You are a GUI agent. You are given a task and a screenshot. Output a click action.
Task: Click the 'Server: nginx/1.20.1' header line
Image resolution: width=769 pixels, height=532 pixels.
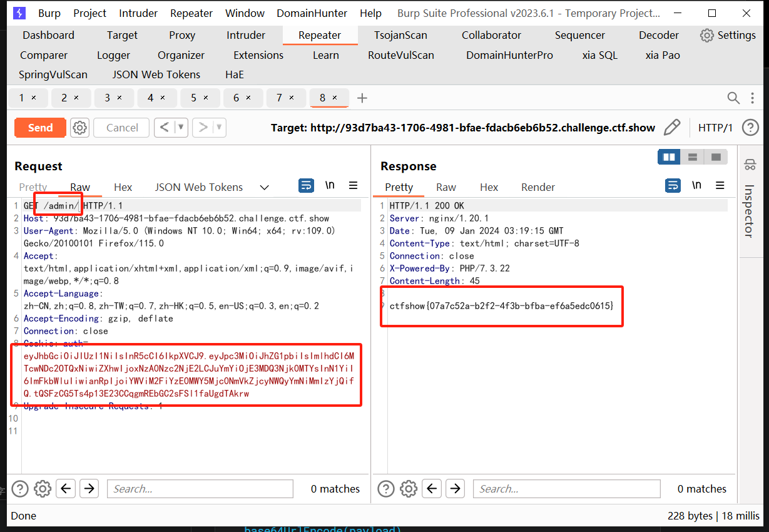point(439,218)
